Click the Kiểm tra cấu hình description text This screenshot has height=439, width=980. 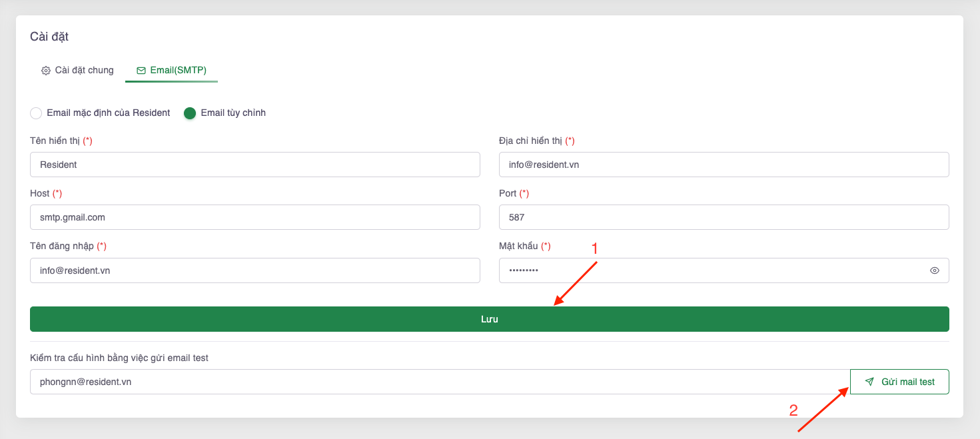(119, 358)
